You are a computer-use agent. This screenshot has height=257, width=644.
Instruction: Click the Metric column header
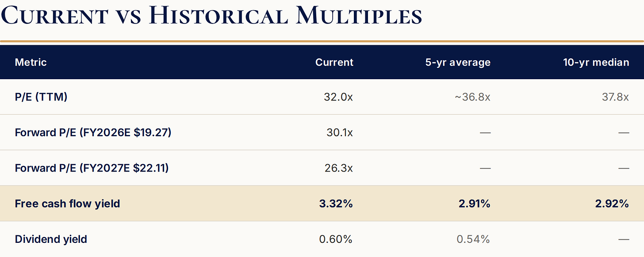coord(31,62)
